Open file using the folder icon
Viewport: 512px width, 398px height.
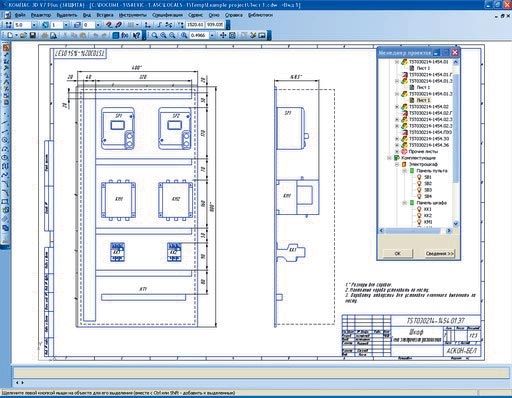point(23,35)
